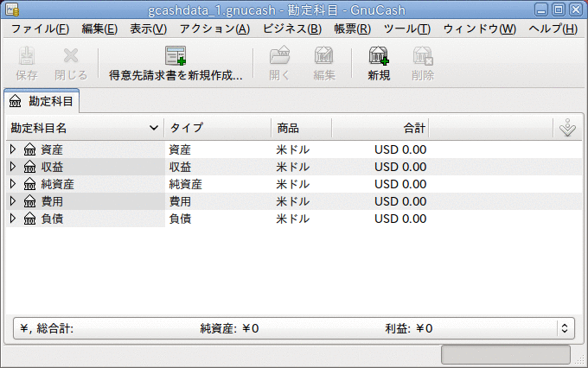Select the 収益 account name
Screen dimensions: 588x368
click(x=52, y=167)
